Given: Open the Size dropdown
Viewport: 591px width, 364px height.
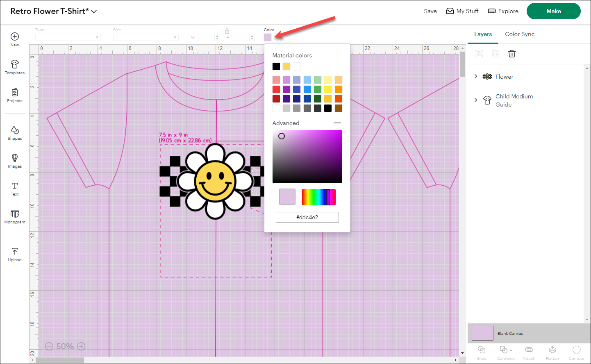Looking at the screenshot, I should tap(146, 37).
